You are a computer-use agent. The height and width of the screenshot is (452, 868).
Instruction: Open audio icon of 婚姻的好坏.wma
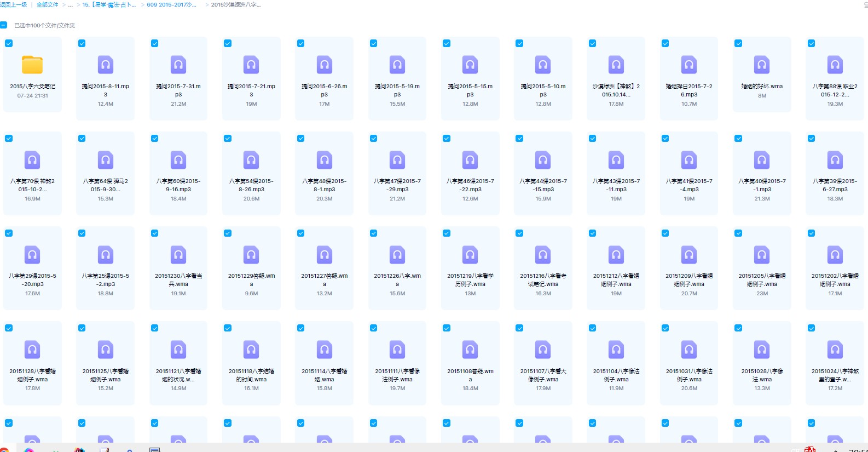(x=762, y=65)
